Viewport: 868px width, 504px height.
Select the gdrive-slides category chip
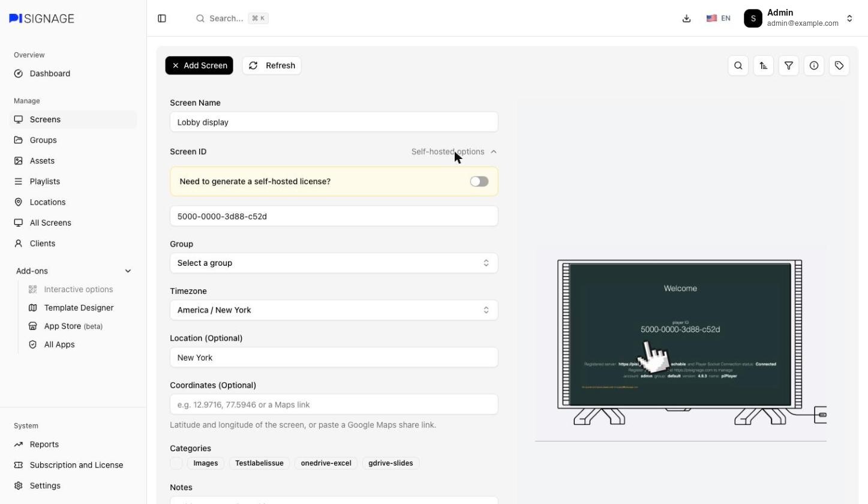(391, 463)
